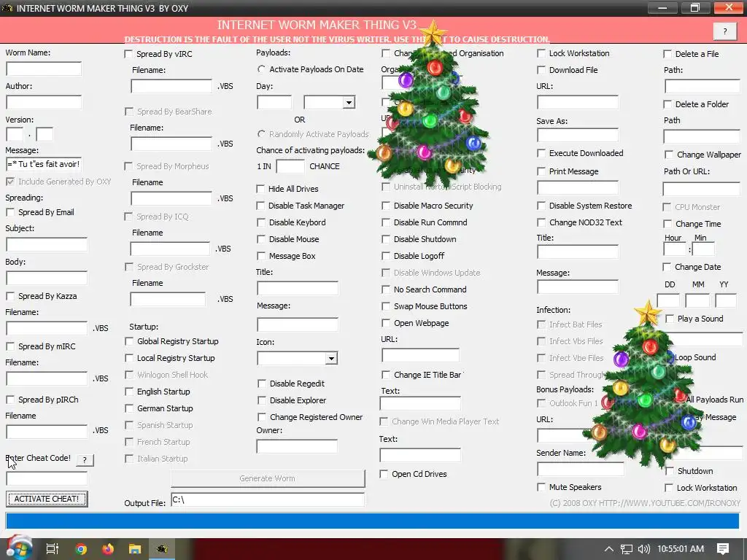Image resolution: width=747 pixels, height=560 pixels.
Task: Select Activate Payloads On Date radio
Action: pyautogui.click(x=261, y=69)
